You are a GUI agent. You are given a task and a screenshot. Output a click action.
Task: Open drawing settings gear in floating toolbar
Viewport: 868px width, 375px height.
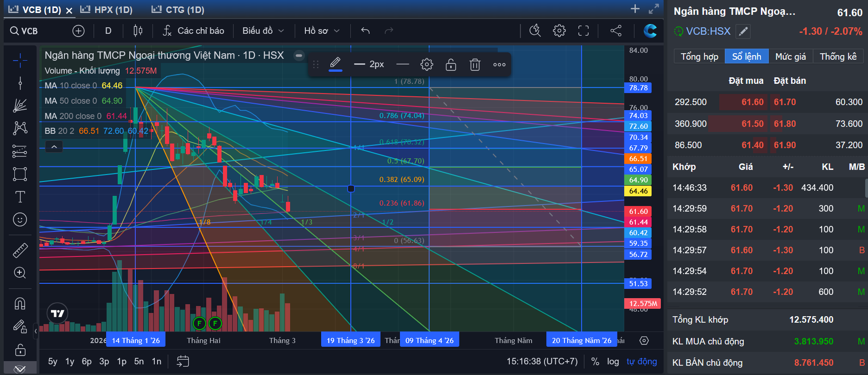427,64
